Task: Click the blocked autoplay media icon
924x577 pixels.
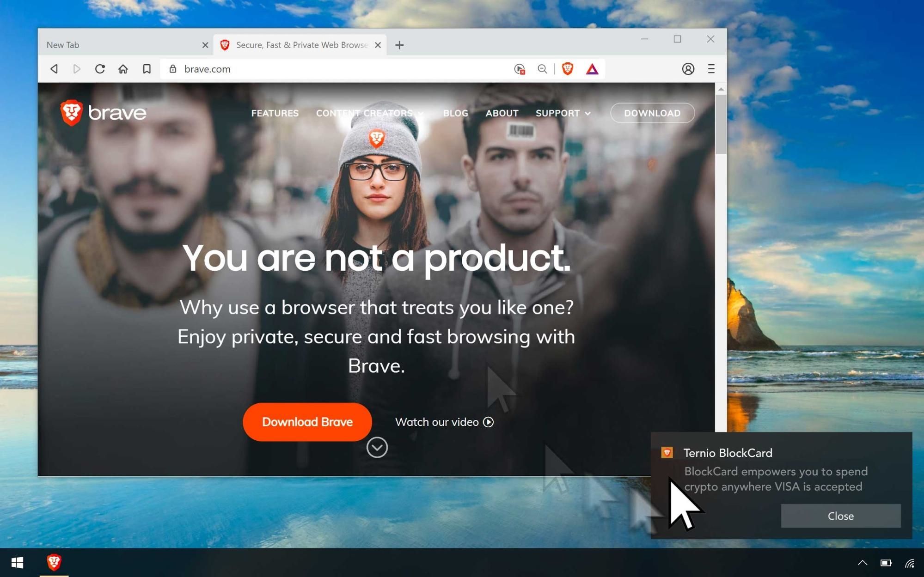Action: pos(519,69)
